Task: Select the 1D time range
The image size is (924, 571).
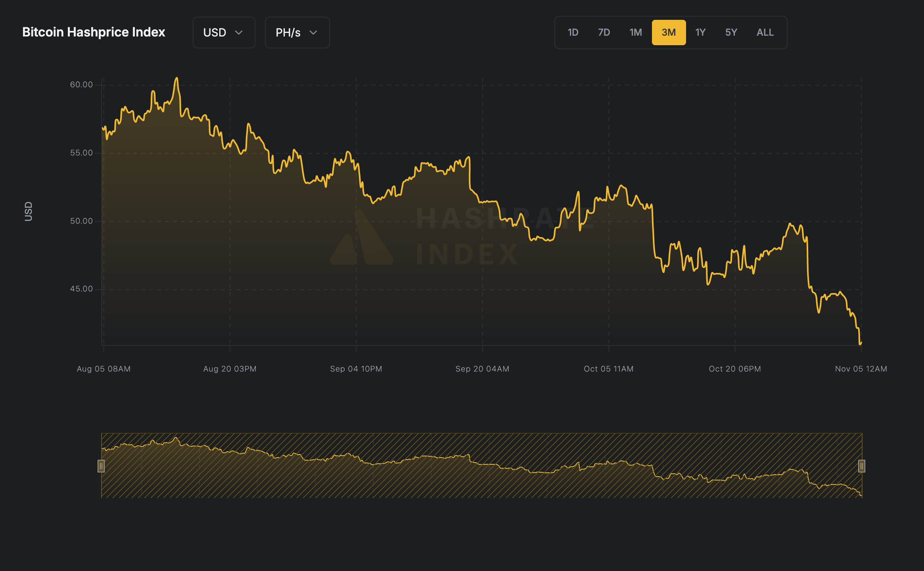Action: pos(572,33)
